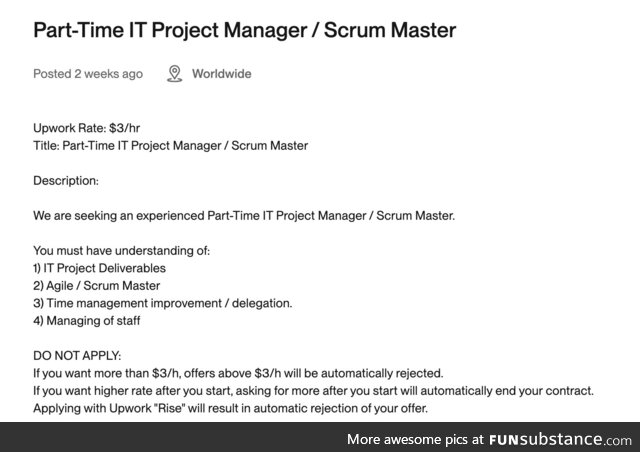Image resolution: width=640 pixels, height=452 pixels.
Task: Click the "Description:" label
Action: coord(66,181)
